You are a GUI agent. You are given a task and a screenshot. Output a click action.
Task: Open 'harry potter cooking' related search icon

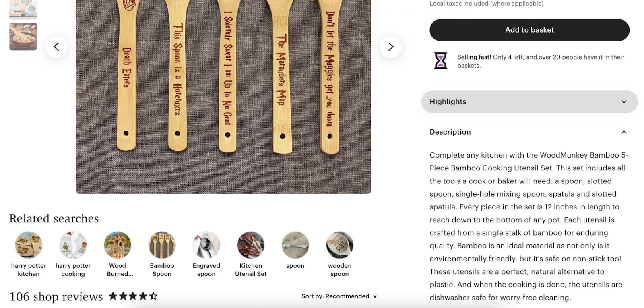pos(73,245)
